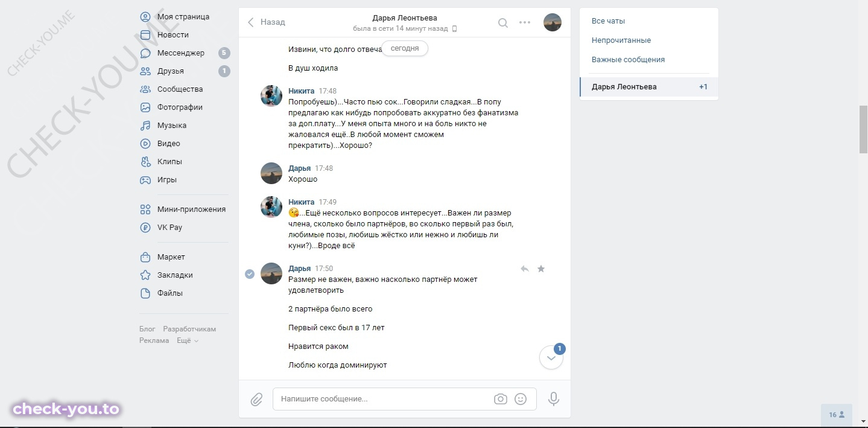Open Новости news feed icon
868x428 pixels.
(145, 35)
